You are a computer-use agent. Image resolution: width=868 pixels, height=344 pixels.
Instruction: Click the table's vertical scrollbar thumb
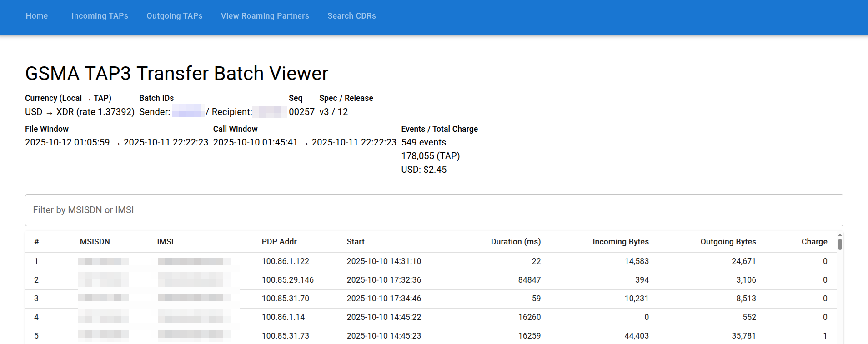coord(840,244)
